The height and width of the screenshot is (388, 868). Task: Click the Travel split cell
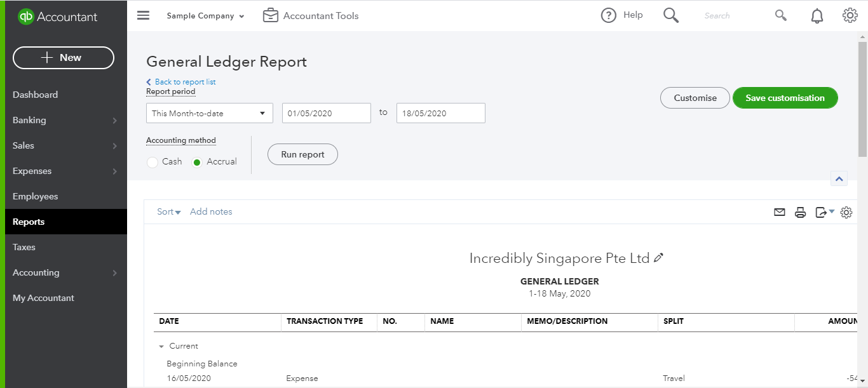click(x=674, y=378)
